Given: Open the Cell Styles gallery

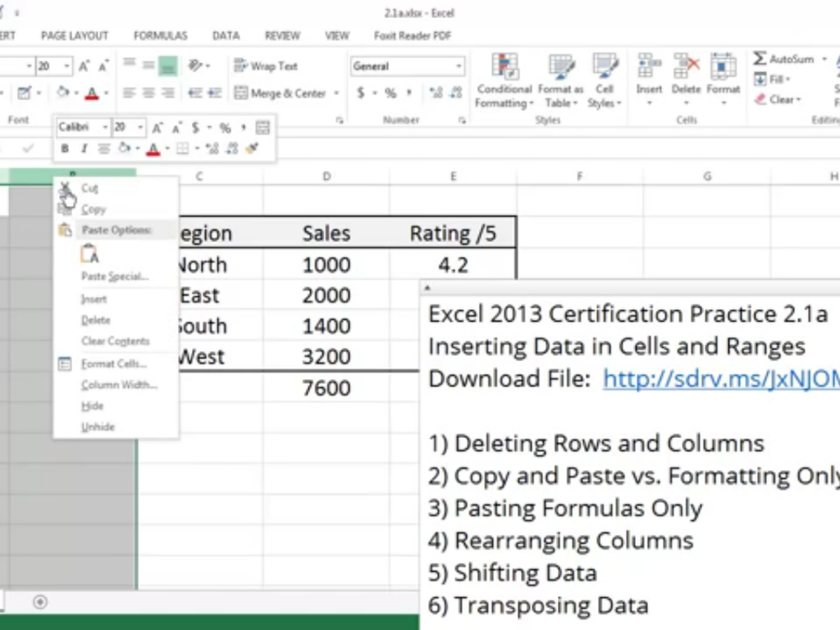Looking at the screenshot, I should pyautogui.click(x=604, y=81).
